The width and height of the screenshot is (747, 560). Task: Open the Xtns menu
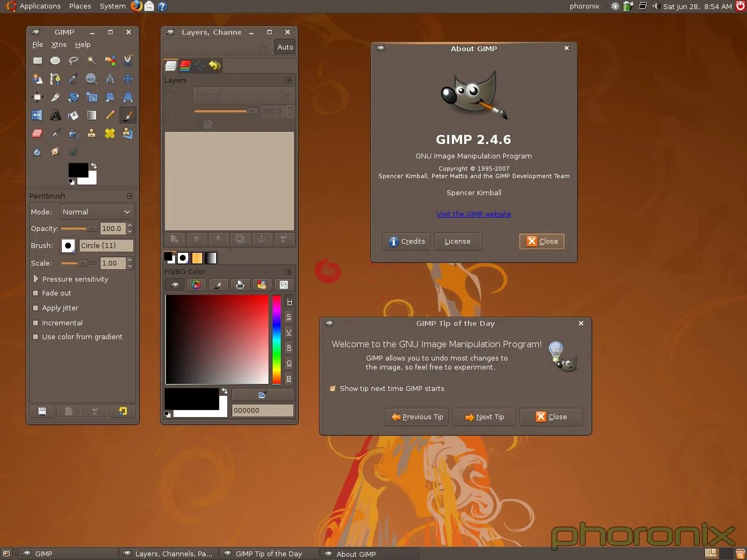(59, 45)
